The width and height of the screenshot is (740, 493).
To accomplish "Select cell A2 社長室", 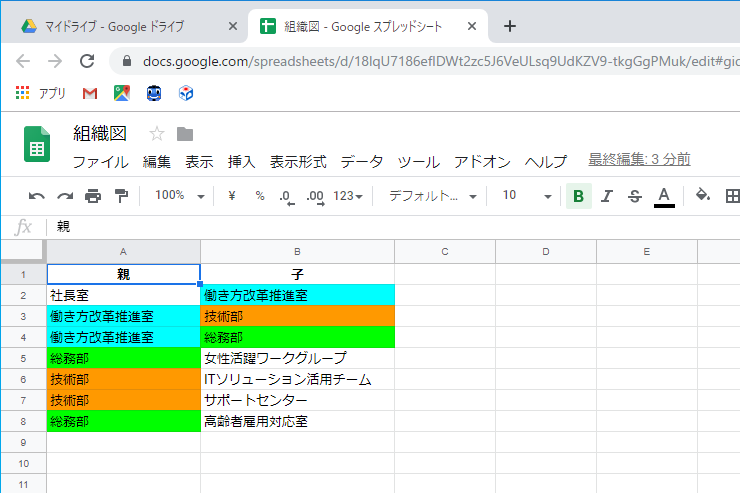I will (x=124, y=295).
